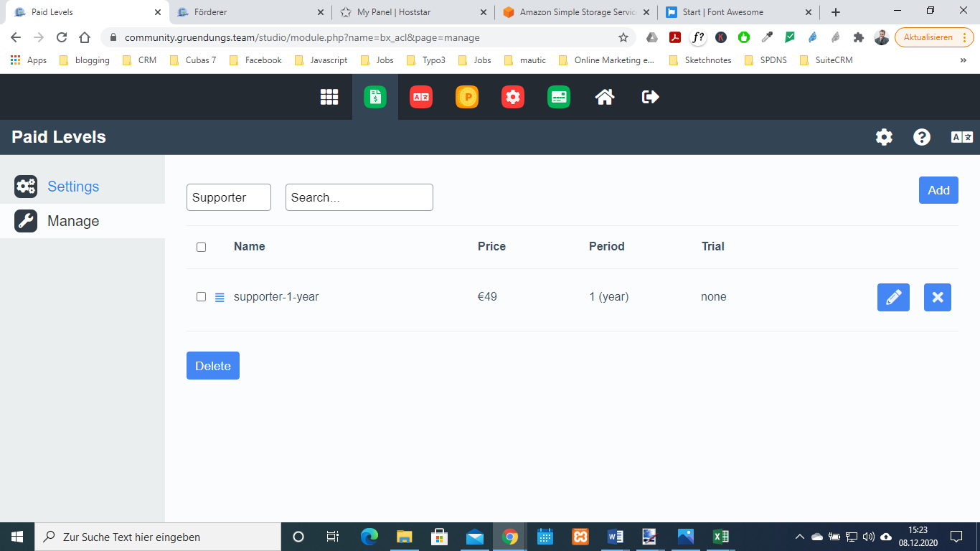
Task: Open the Supporter level dropdown
Action: (229, 197)
